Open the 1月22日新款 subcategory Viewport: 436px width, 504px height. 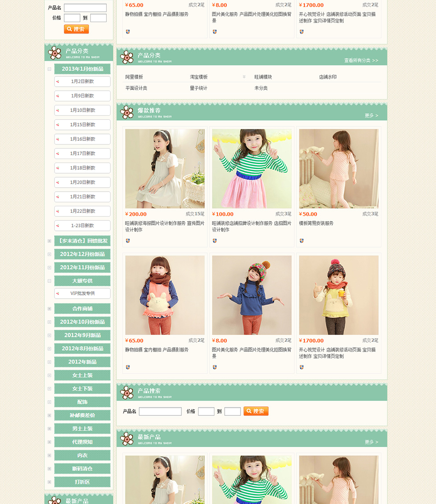pyautogui.click(x=82, y=211)
